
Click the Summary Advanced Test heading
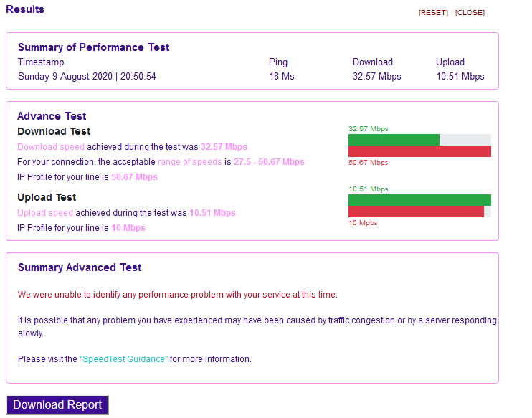[80, 267]
